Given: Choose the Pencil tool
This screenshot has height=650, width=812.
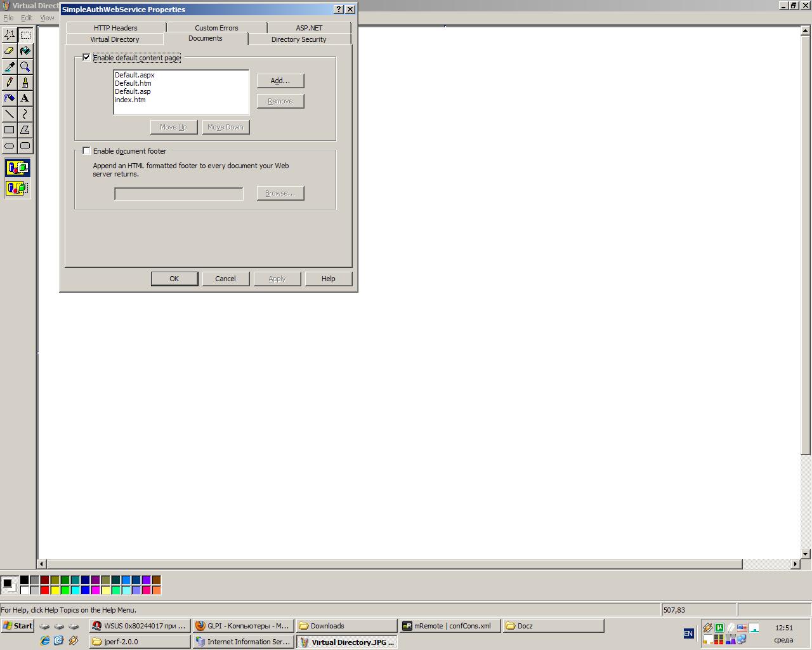Looking at the screenshot, I should 10,83.
